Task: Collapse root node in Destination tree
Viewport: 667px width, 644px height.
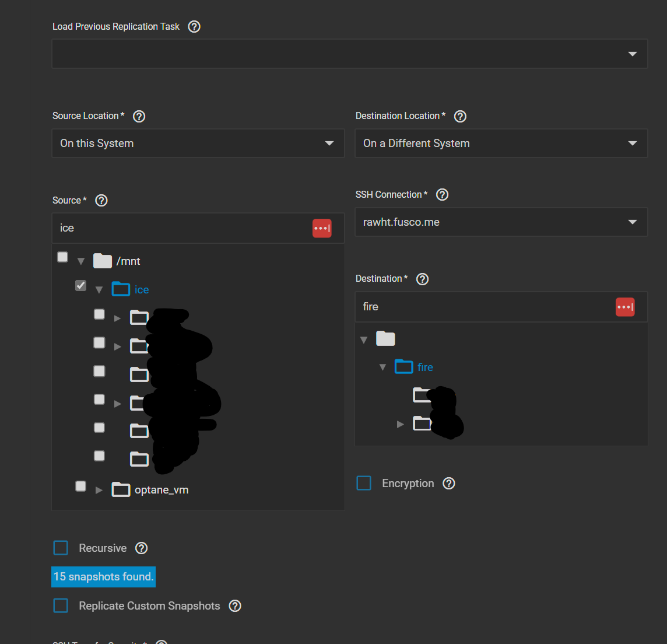Action: (x=364, y=339)
